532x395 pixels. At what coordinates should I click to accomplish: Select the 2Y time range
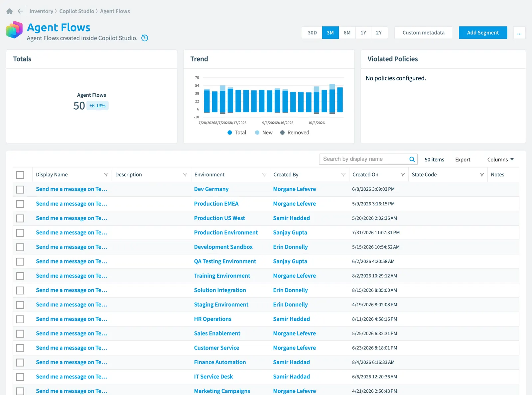tap(379, 33)
